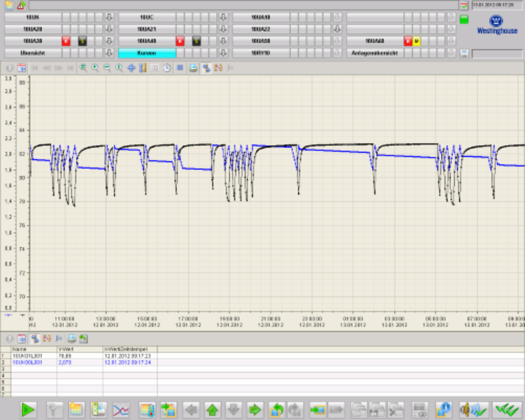Screen dimensions: 525x420
Task: Click the red alarm indicator beside 10UA40
Action: tap(180, 41)
